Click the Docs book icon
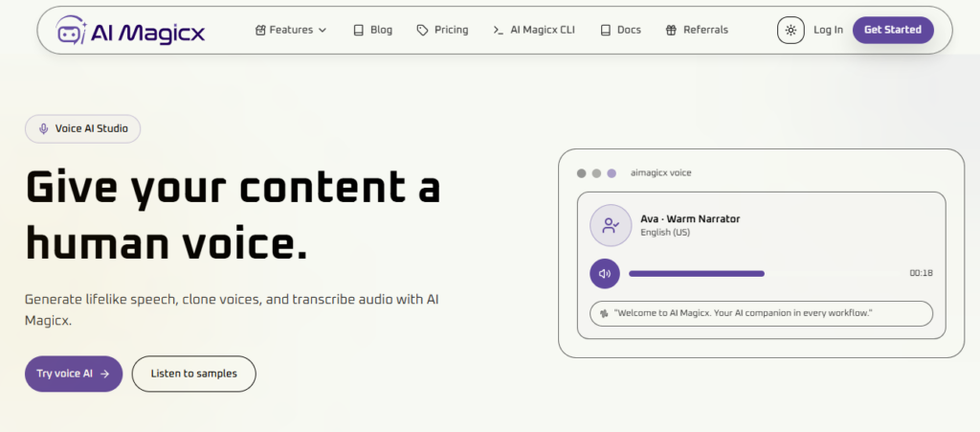This screenshot has width=980, height=432. click(x=605, y=30)
